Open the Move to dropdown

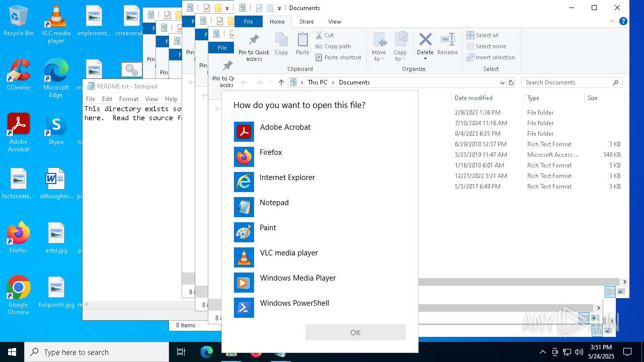coord(379,47)
